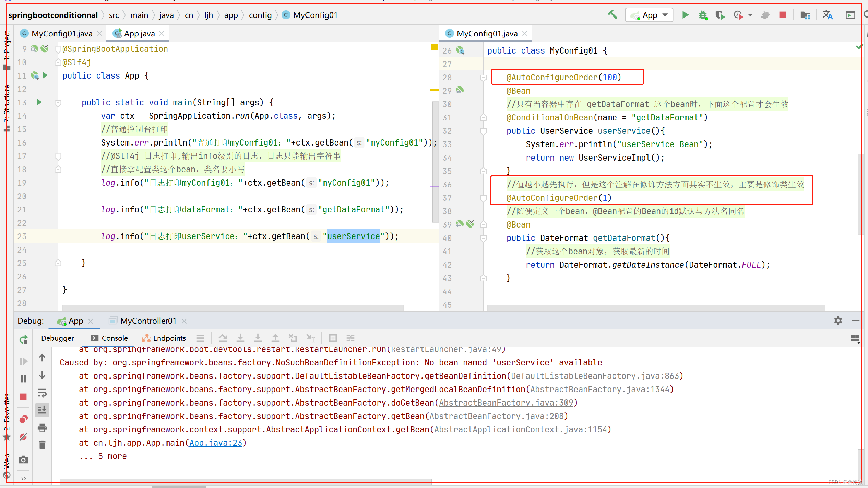Open MyController01 debug session tab
868x488 pixels.
(148, 321)
